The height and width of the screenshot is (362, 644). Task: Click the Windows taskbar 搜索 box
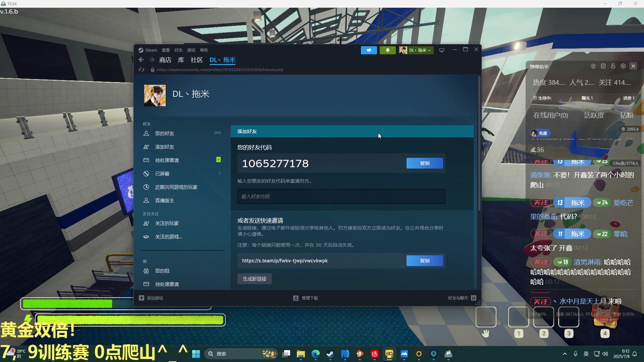[241, 354]
